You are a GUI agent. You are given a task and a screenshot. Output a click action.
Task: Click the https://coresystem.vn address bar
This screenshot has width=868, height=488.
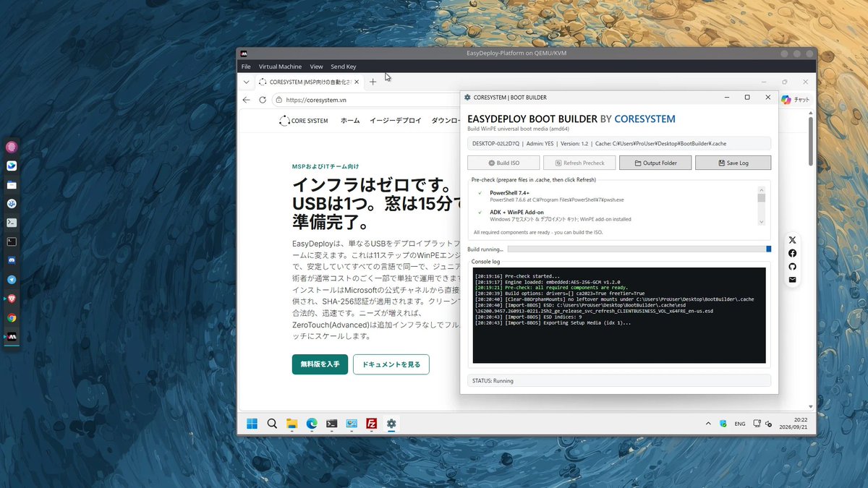click(x=365, y=100)
